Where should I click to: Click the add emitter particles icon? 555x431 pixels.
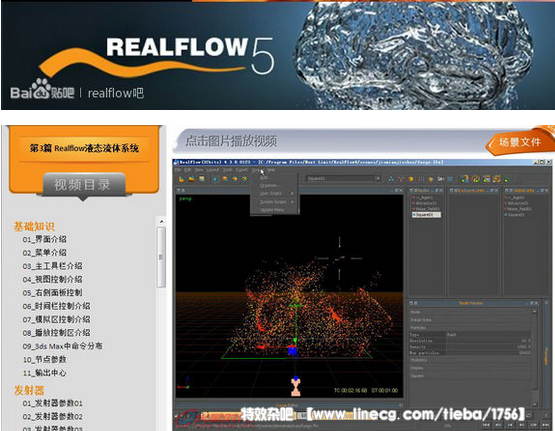(391, 179)
